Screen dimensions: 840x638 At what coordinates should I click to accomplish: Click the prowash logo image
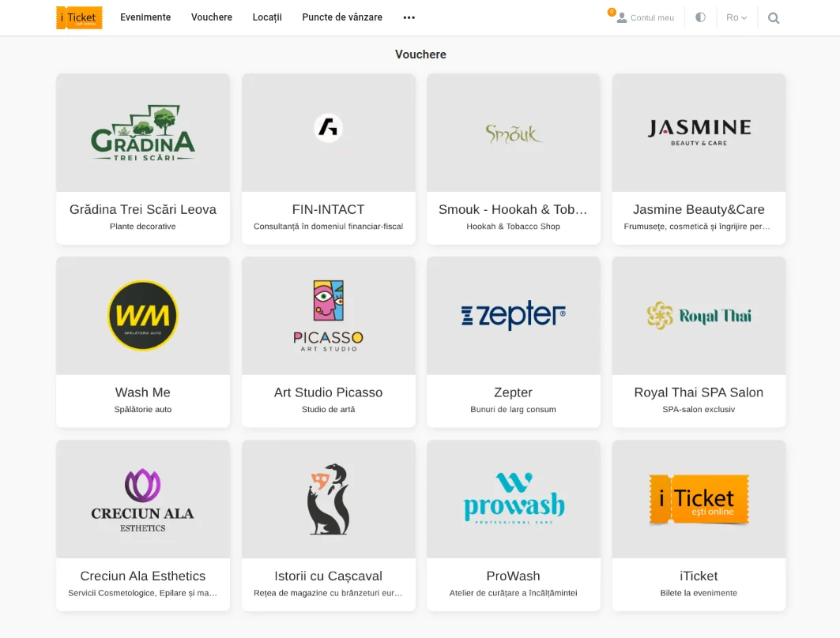(x=514, y=498)
